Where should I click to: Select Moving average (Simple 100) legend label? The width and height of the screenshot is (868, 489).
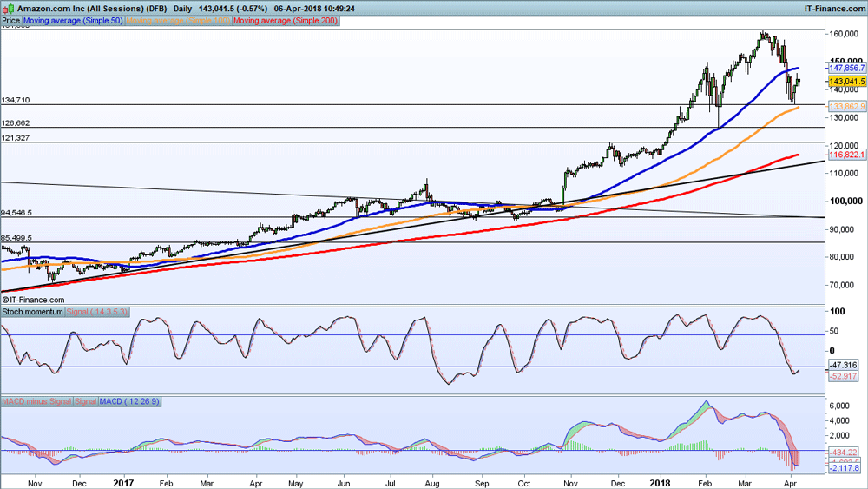click(x=178, y=21)
